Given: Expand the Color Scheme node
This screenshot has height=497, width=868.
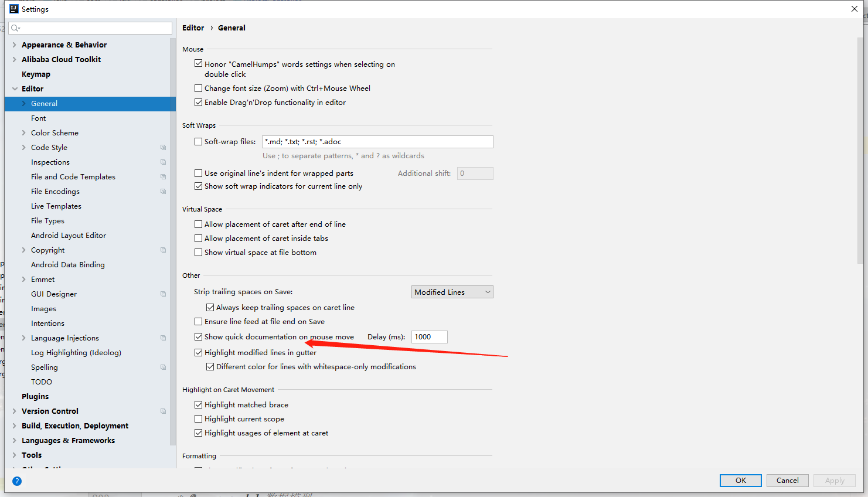Looking at the screenshot, I should (x=24, y=133).
